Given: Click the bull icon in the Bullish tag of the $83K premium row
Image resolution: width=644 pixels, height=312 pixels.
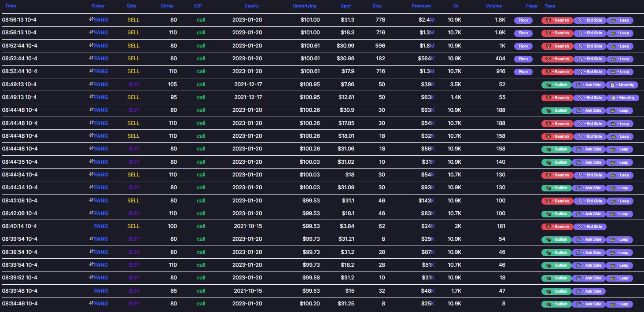Looking at the screenshot, I should pyautogui.click(x=548, y=214).
